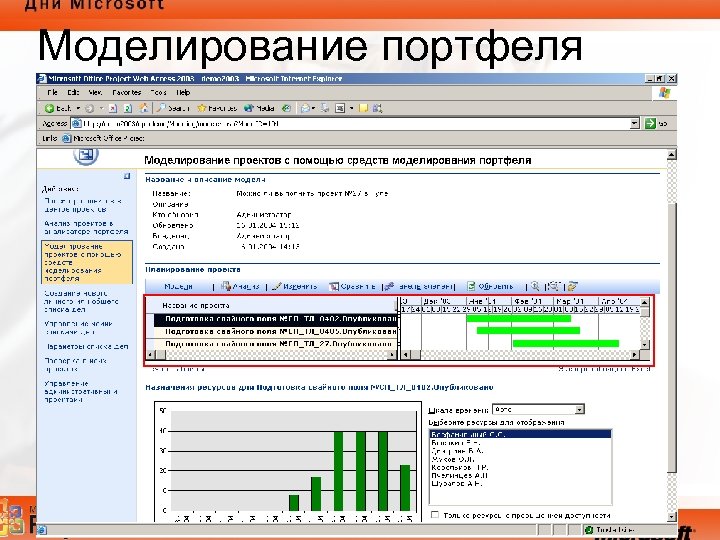Open the Шкала времени combo box

(x=538, y=409)
